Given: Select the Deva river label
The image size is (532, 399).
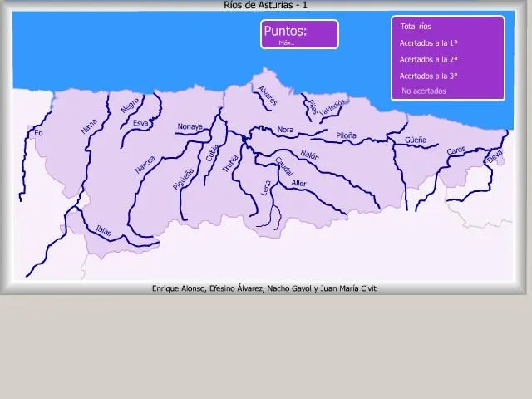Looking at the screenshot, I should [x=495, y=156].
